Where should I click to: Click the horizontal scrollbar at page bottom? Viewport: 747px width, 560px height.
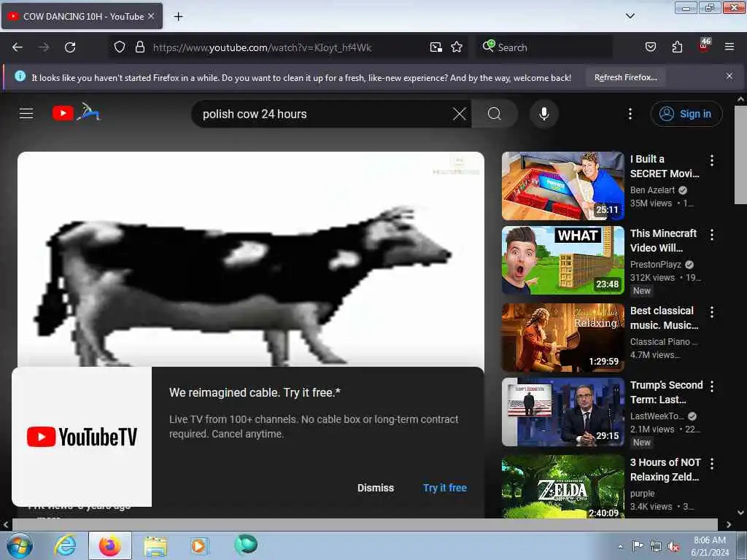click(365, 524)
